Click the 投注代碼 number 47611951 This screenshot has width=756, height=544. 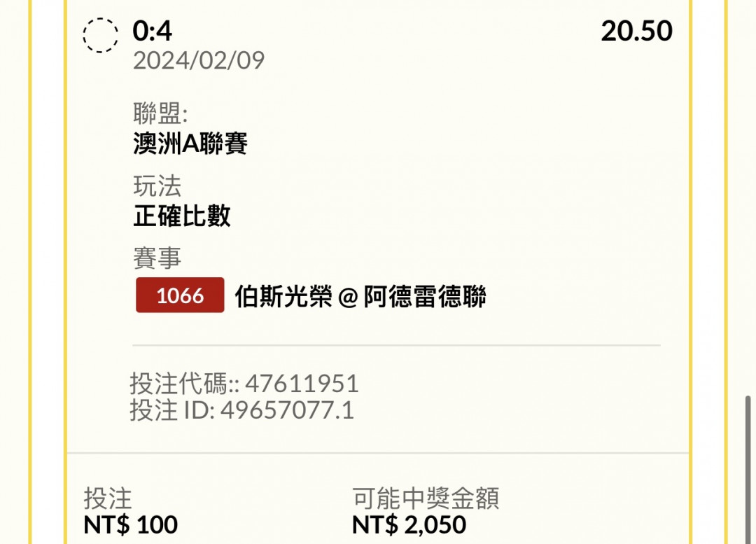[x=302, y=384]
